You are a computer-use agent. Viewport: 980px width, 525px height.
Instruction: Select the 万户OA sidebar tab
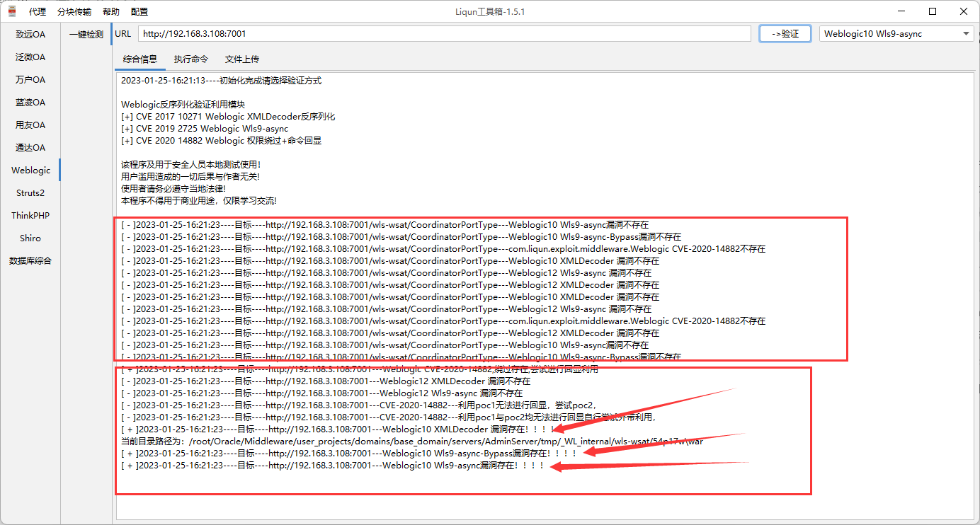(30, 79)
